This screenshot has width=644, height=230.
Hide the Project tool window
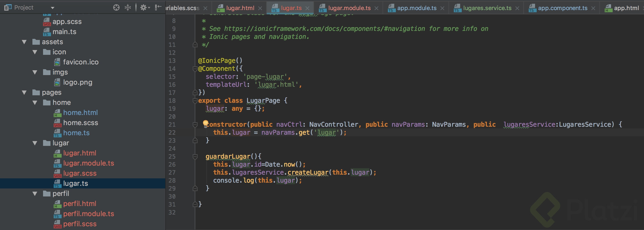point(158,7)
